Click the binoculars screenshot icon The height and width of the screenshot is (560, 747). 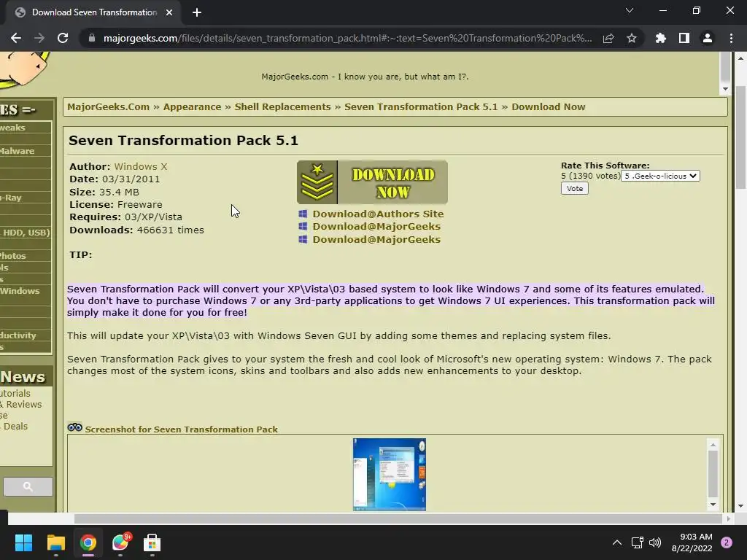[75, 427]
